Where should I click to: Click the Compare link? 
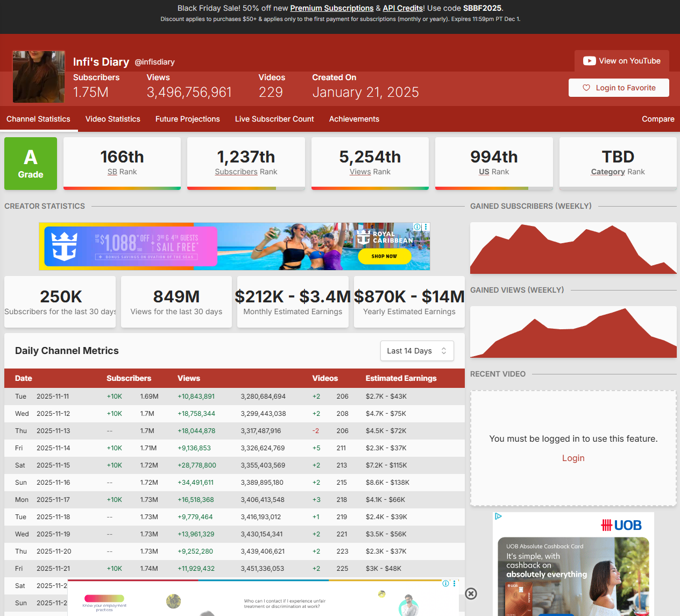pyautogui.click(x=657, y=119)
